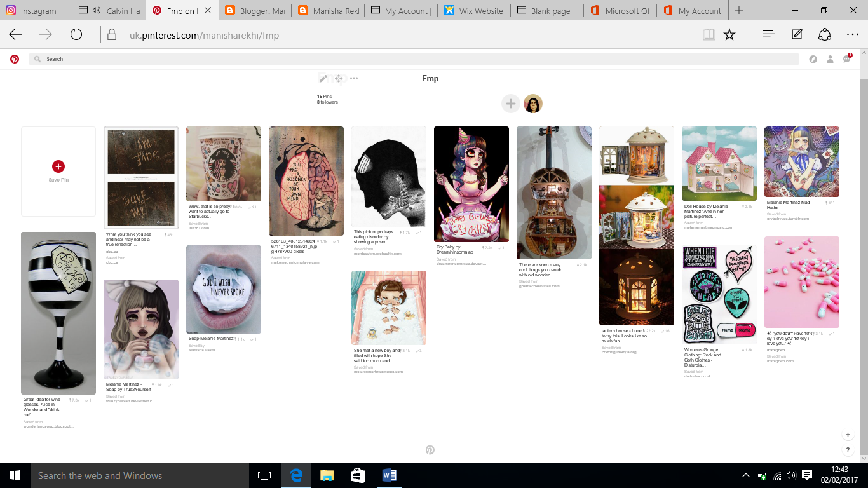Open the profile person icon
This screenshot has width=868, height=488.
[x=830, y=59]
